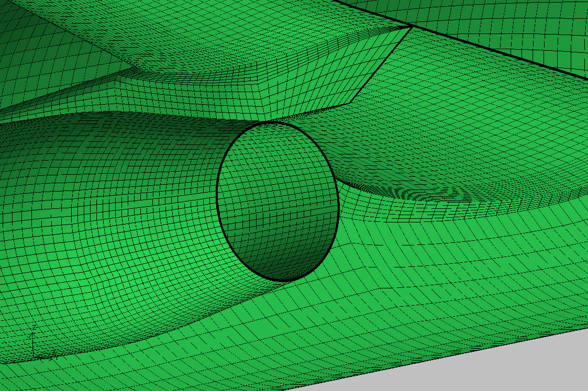Screen dimensions: 588x391
Task: Select the center of the circular nacelle face
Action: (x=278, y=202)
